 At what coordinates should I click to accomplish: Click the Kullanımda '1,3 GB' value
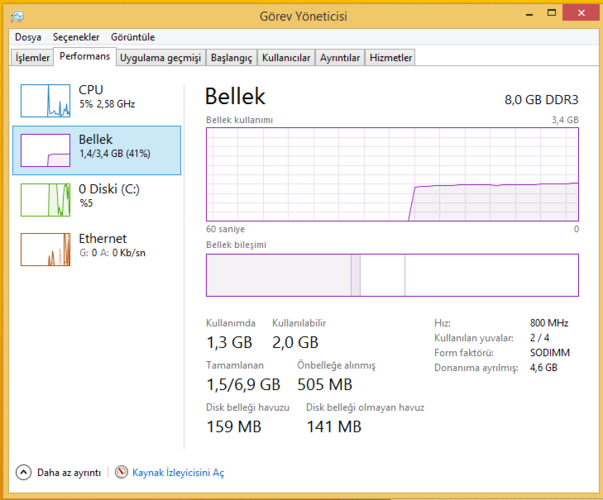(x=229, y=342)
